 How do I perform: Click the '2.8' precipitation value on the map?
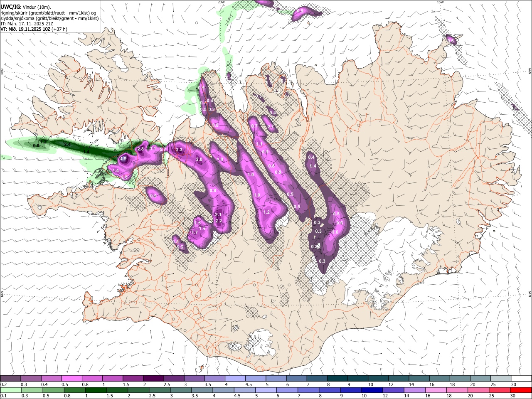tap(140, 149)
